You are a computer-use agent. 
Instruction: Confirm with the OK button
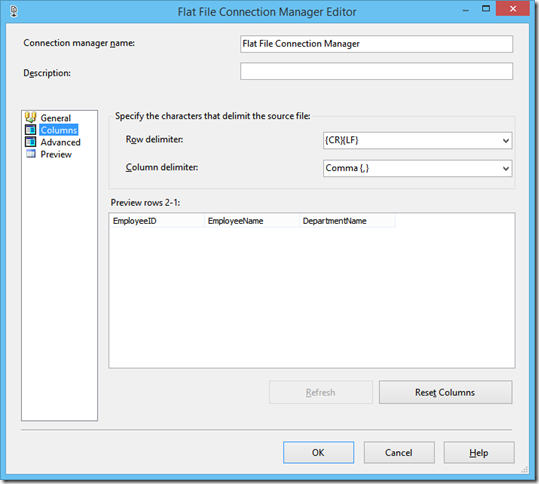[x=318, y=452]
